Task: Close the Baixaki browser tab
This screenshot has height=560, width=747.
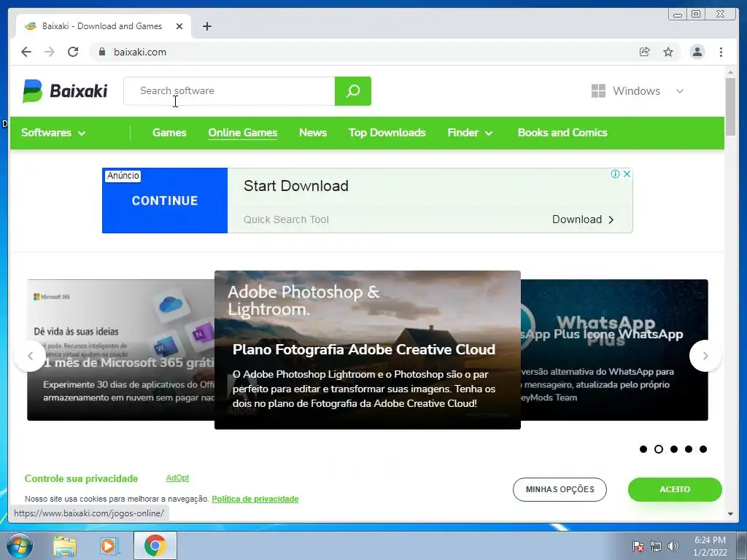Action: click(179, 26)
